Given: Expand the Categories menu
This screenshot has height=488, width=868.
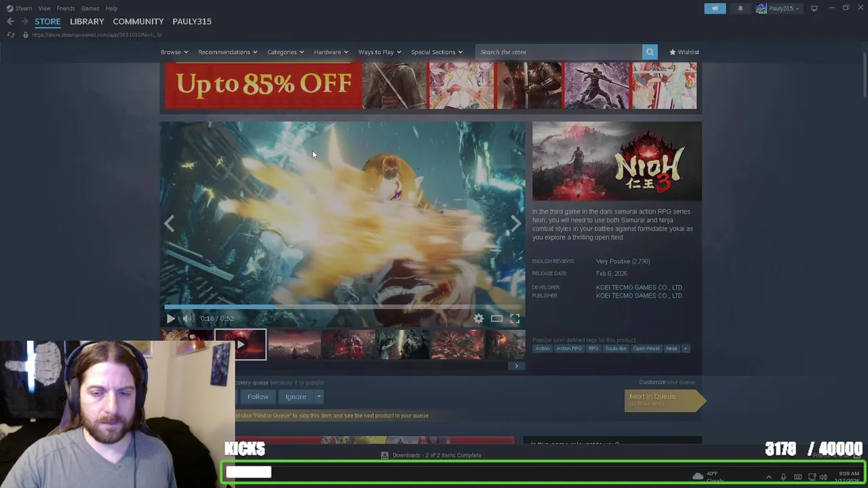Looking at the screenshot, I should pos(285,52).
